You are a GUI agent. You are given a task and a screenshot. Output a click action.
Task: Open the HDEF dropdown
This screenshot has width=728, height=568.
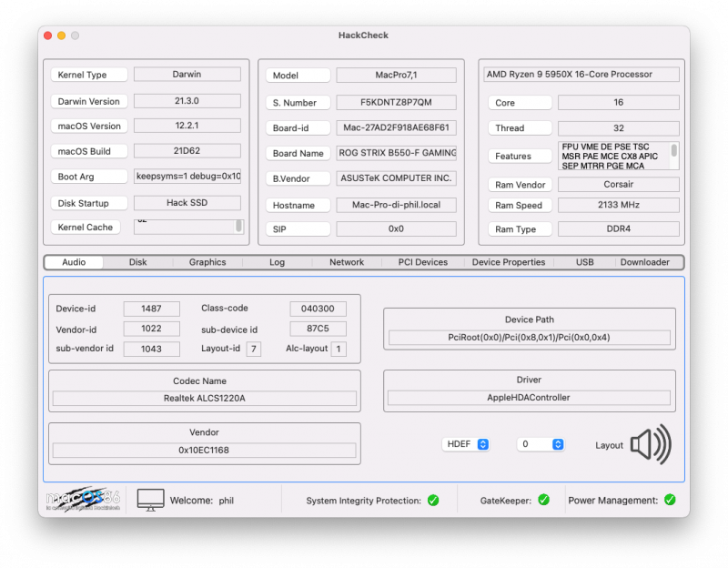click(x=467, y=444)
